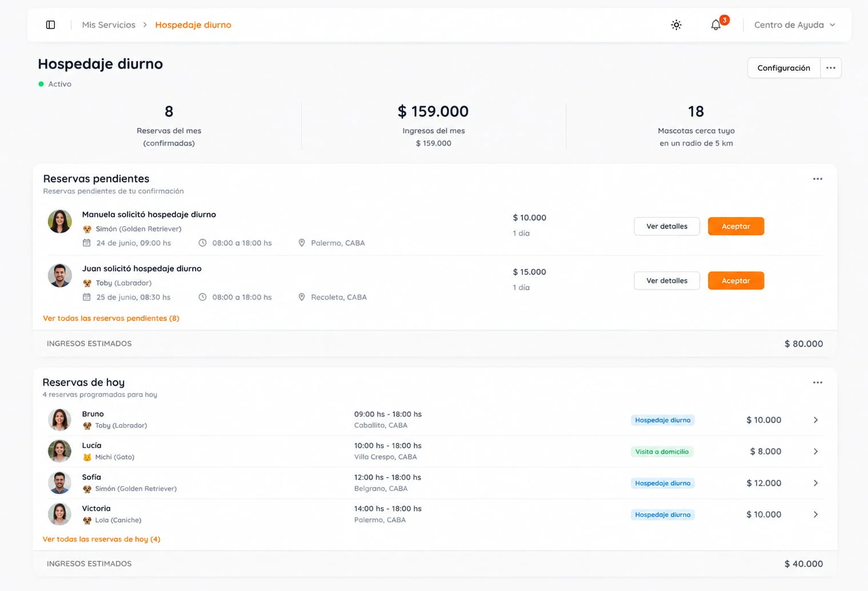
Task: Click Hospedaje diurno breadcrumb
Action: (193, 25)
